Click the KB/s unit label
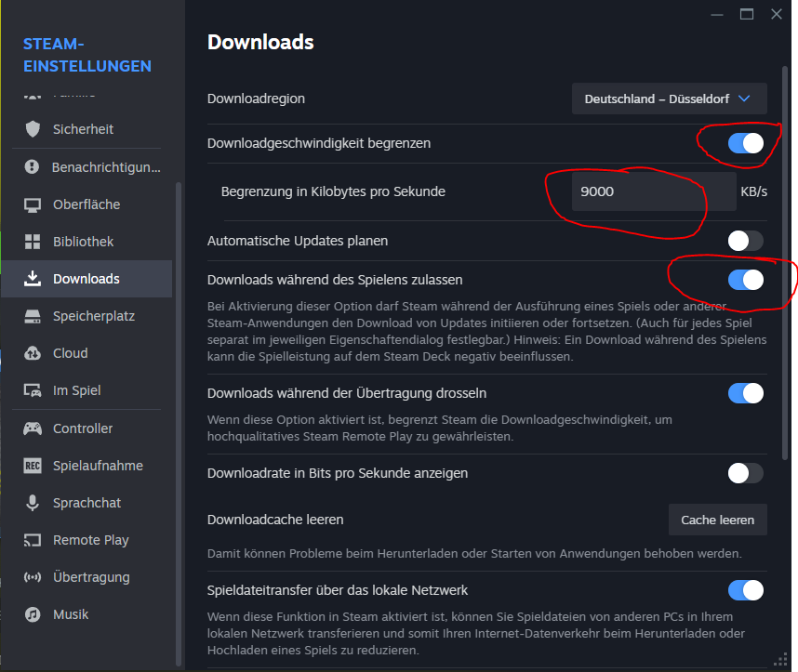 753,191
